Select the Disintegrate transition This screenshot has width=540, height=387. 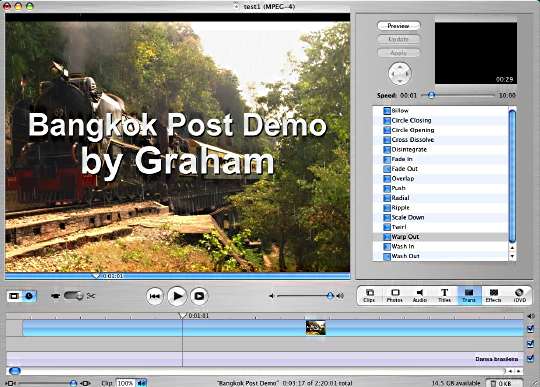tap(440, 149)
